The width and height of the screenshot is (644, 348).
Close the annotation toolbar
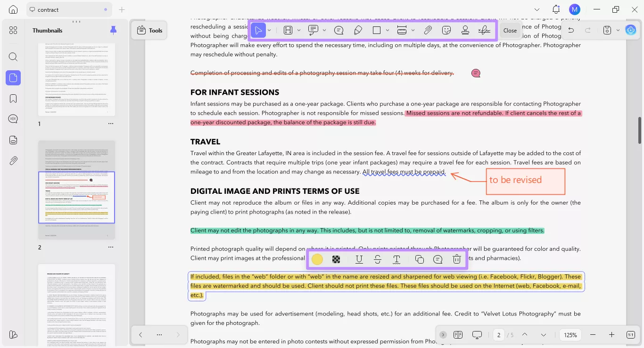[x=510, y=30]
